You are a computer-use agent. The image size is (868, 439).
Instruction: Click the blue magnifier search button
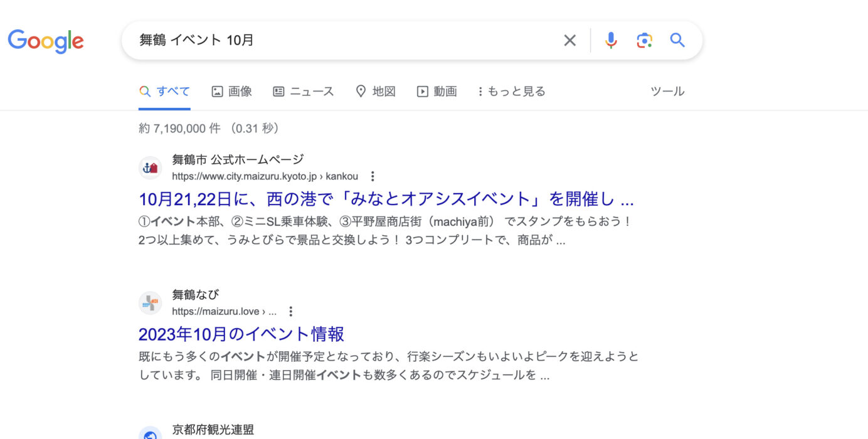point(677,41)
